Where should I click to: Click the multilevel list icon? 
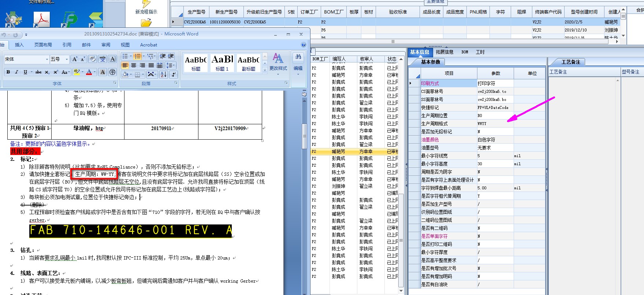click(x=150, y=56)
